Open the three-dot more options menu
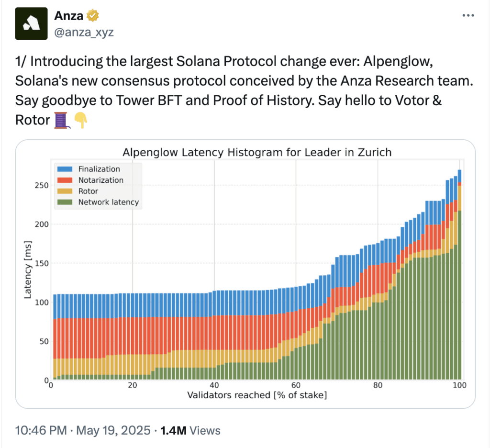Image resolution: width=490 pixels, height=448 pixels. coord(468,16)
